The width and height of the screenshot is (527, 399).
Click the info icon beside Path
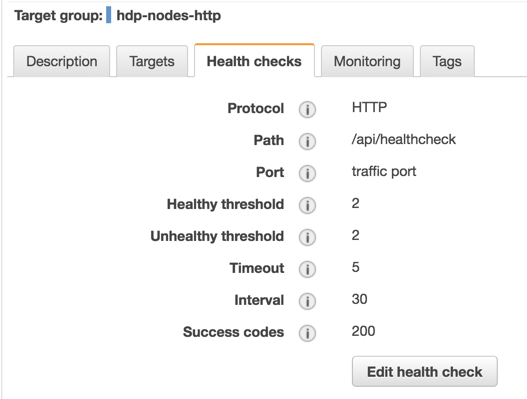[x=307, y=141]
